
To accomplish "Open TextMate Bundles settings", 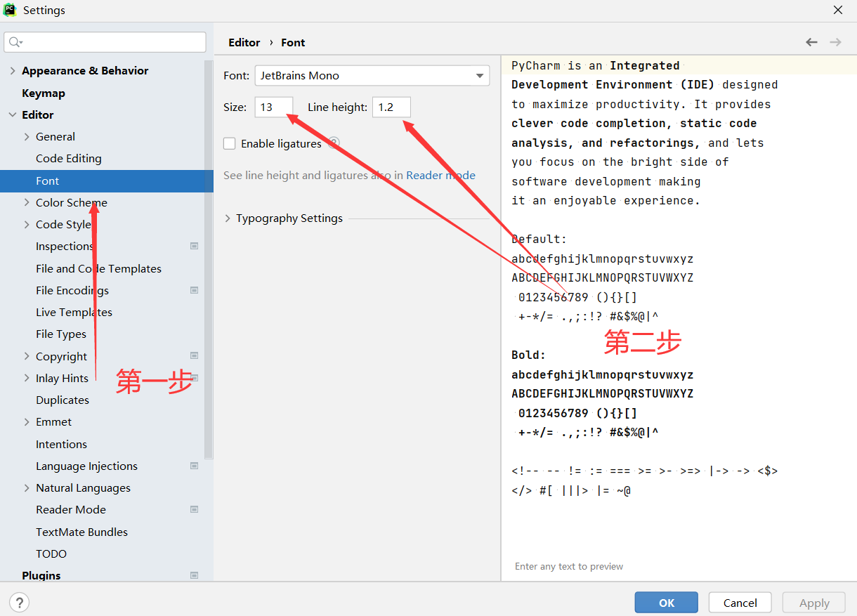I will click(x=81, y=532).
